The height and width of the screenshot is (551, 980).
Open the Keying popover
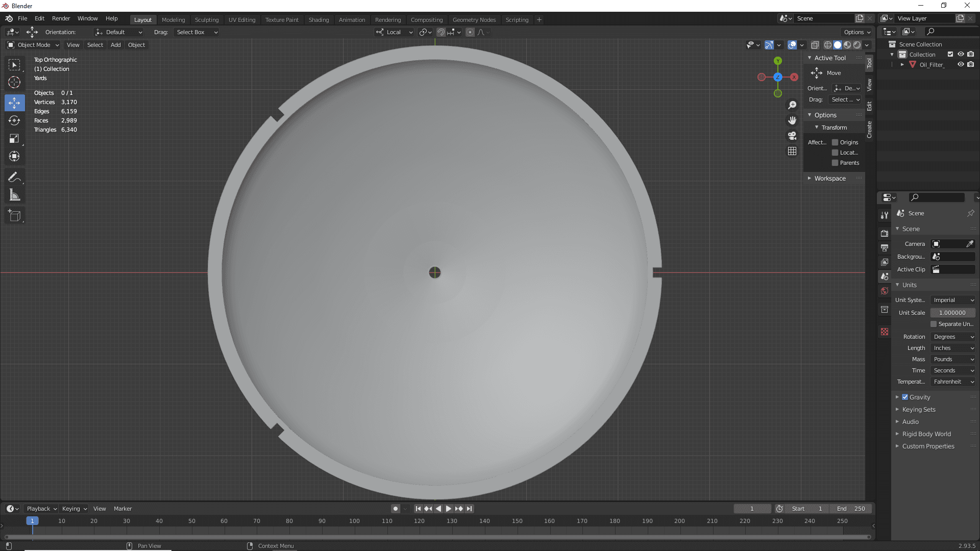[x=75, y=509]
